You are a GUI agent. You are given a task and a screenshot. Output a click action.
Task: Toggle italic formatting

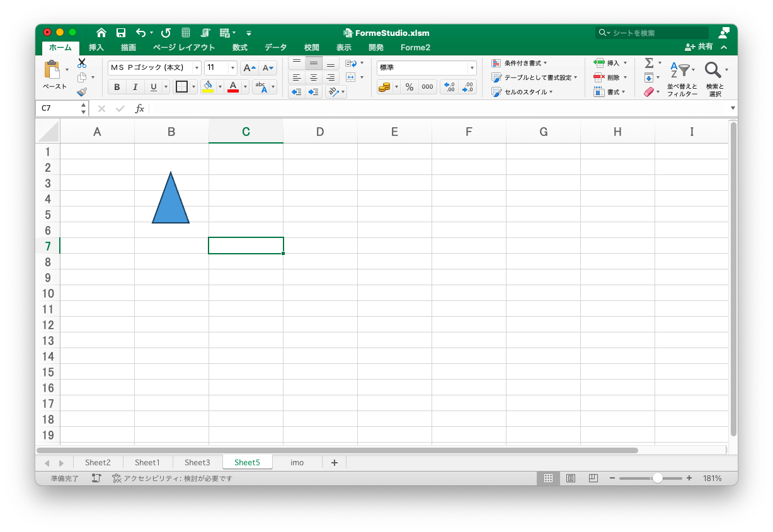135,87
